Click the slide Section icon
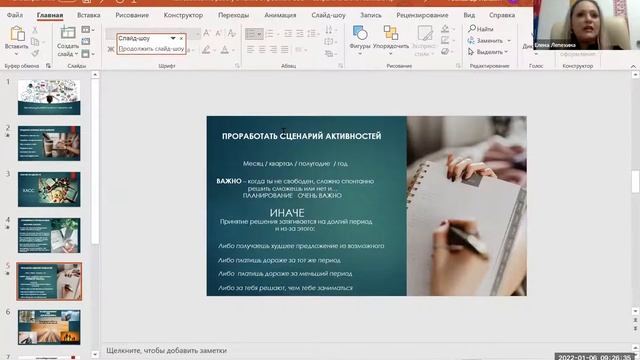The height and width of the screenshot is (360, 640). pyautogui.click(x=86, y=53)
